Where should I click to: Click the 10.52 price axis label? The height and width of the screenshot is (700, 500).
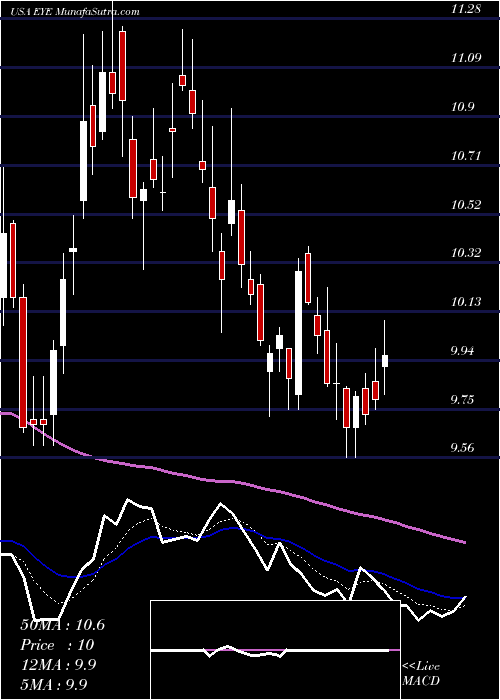pyautogui.click(x=466, y=205)
